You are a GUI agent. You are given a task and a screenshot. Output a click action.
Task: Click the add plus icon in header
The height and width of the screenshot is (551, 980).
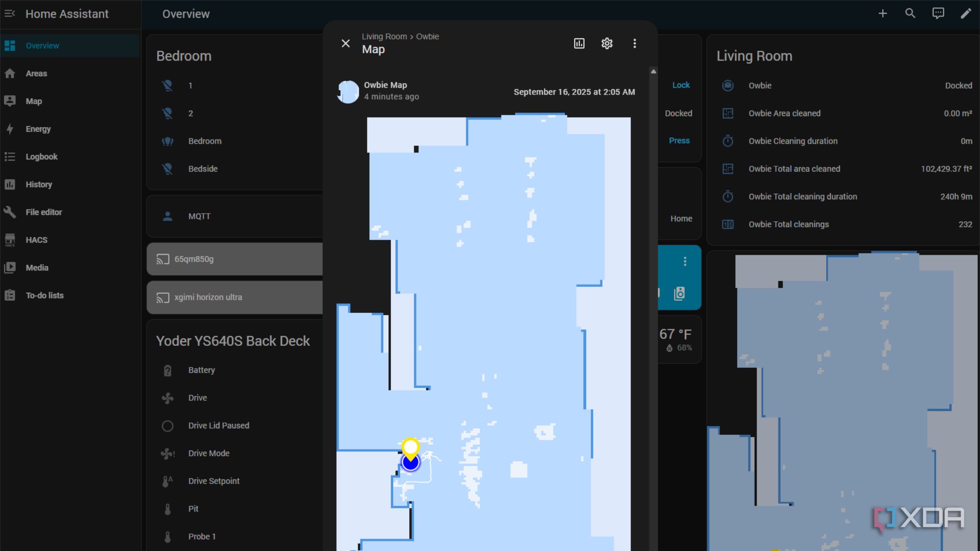coord(883,14)
